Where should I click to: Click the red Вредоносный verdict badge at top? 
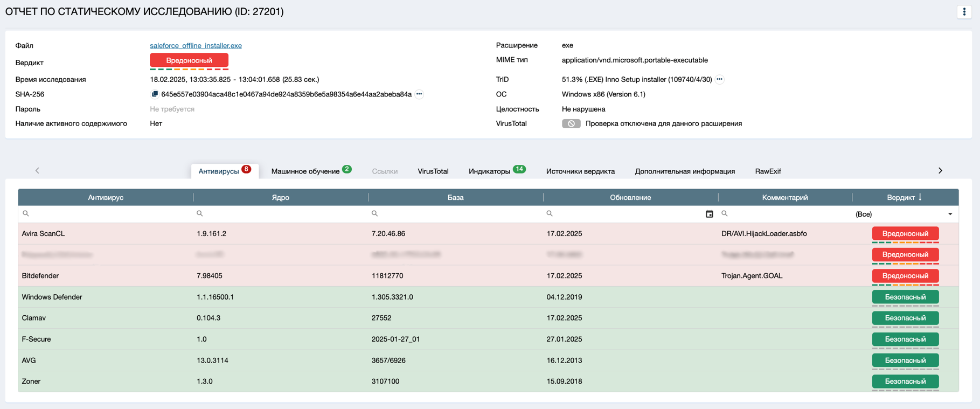[x=189, y=60]
